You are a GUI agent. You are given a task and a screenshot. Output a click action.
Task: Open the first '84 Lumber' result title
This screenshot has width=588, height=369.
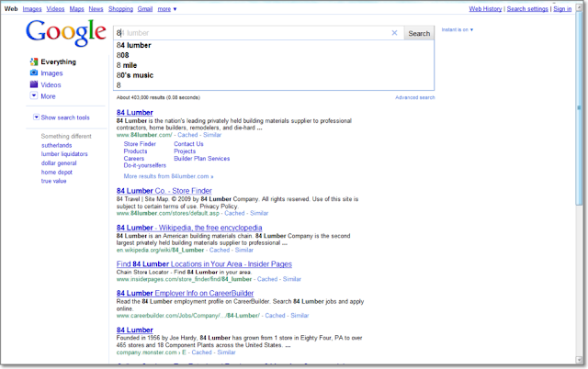[135, 112]
